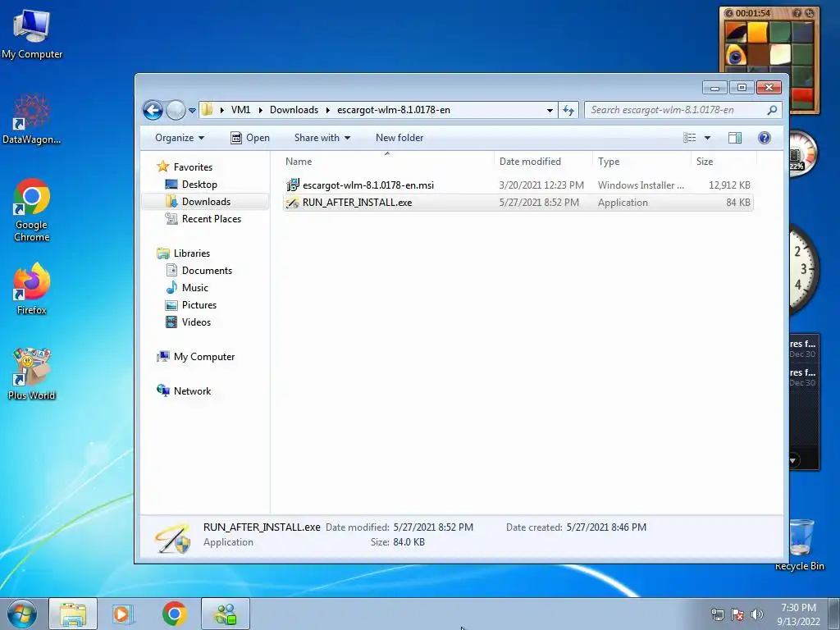This screenshot has height=630, width=840.
Task: Open the Windows Start orb
Action: 22,614
